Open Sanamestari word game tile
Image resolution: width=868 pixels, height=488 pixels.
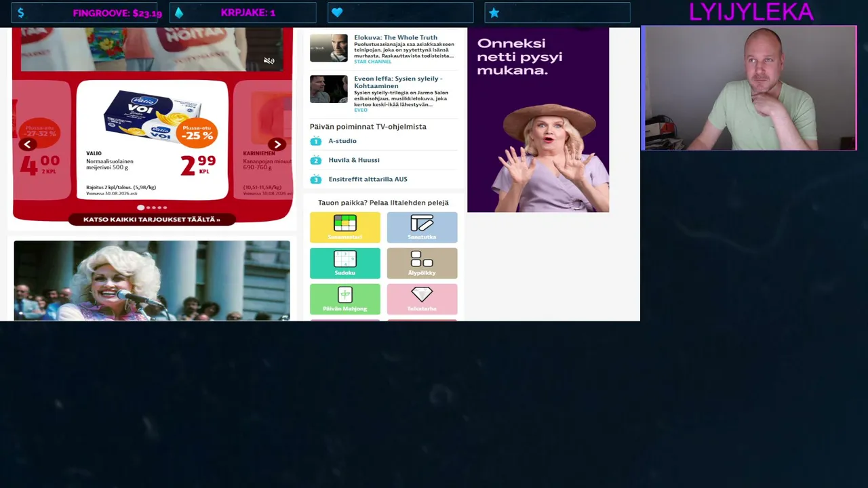pyautogui.click(x=345, y=227)
